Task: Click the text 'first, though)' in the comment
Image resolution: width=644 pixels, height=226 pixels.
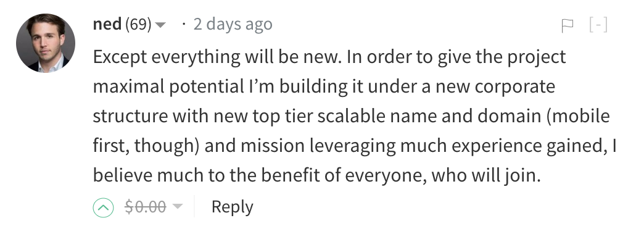Action: pos(146,146)
